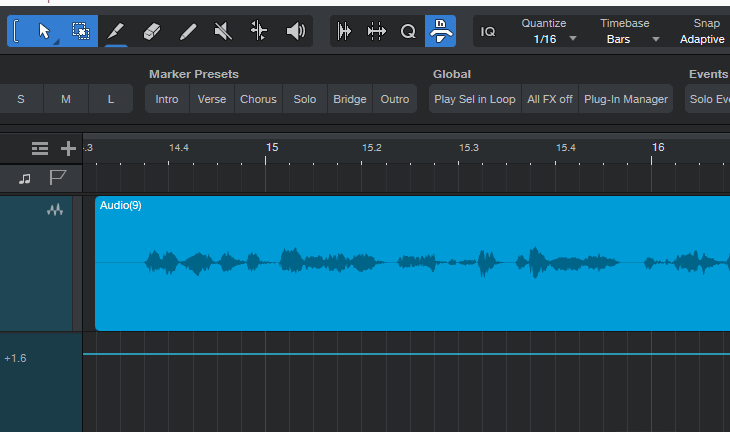Select the Range tool
The image size is (730, 432).
coord(81,31)
